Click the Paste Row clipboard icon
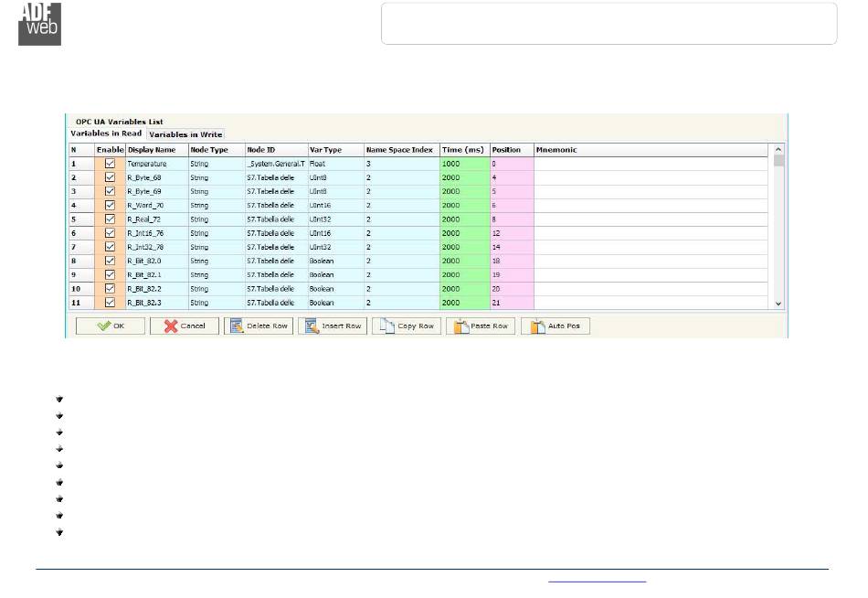The height and width of the screenshot is (598, 868). point(461,326)
